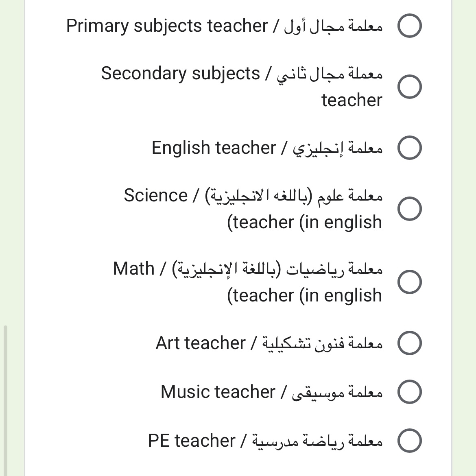Click Arabic text معلمة موسيقى
The width and height of the screenshot is (476, 476).
[337, 393]
